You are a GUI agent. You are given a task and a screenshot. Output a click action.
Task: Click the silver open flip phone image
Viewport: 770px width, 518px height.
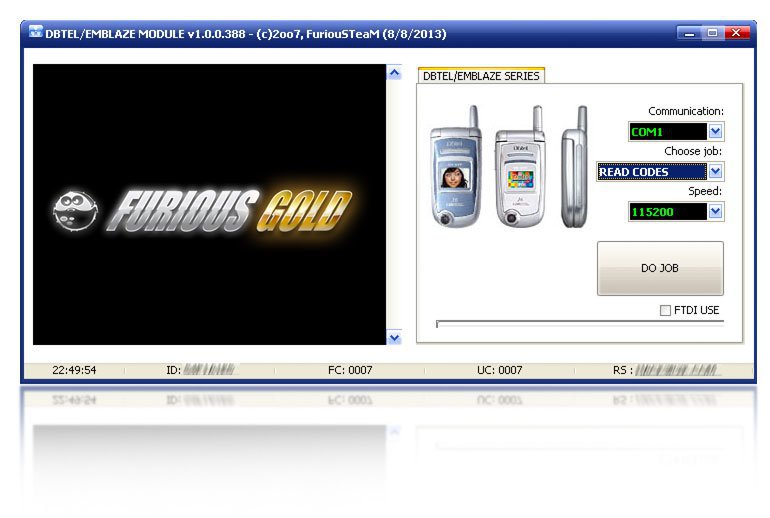tap(521, 168)
